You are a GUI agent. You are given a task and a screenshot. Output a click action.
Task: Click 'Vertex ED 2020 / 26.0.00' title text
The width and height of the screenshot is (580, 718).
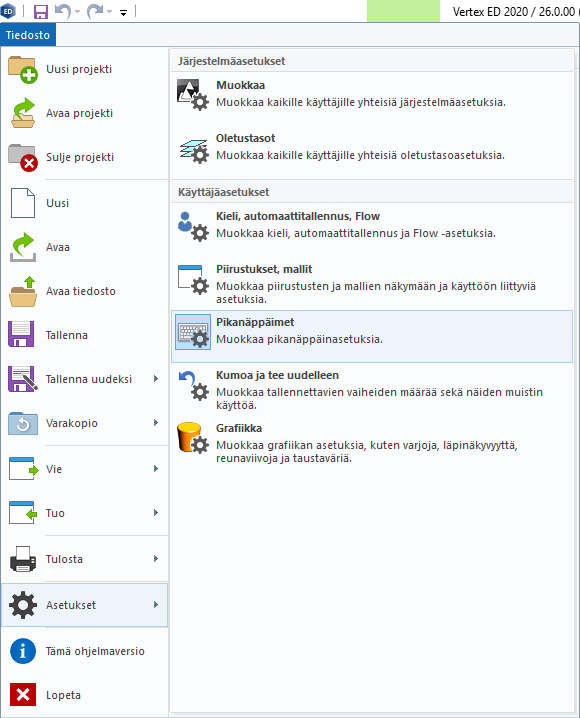[x=514, y=11]
